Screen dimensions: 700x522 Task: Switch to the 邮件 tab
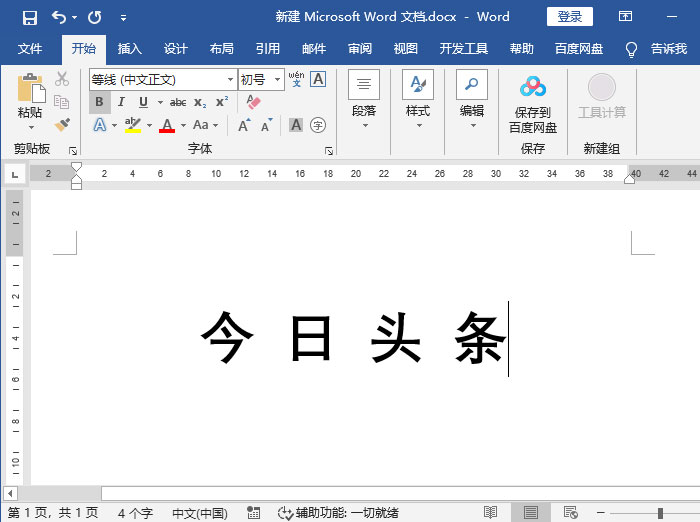point(313,49)
